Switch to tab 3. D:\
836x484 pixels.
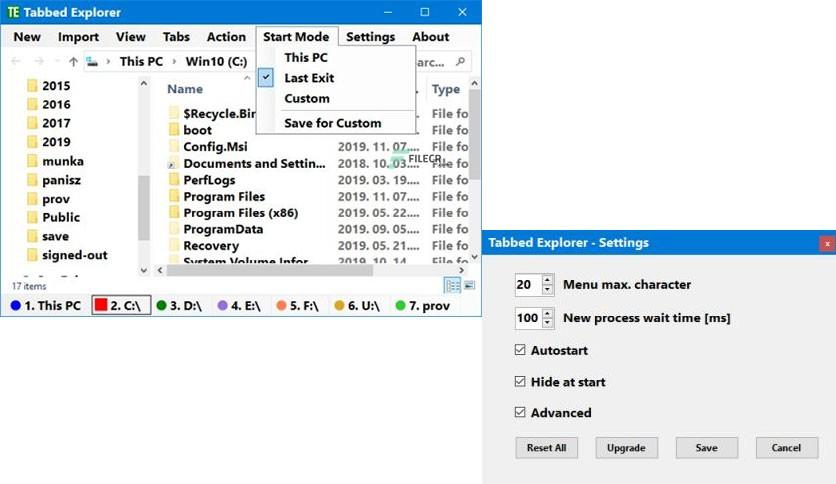tap(180, 305)
